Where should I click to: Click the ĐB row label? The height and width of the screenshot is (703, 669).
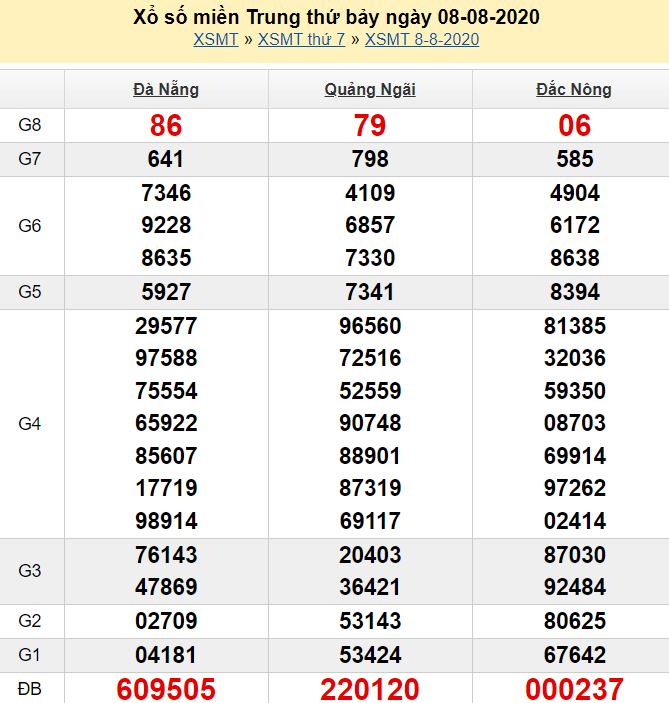[x=30, y=688]
